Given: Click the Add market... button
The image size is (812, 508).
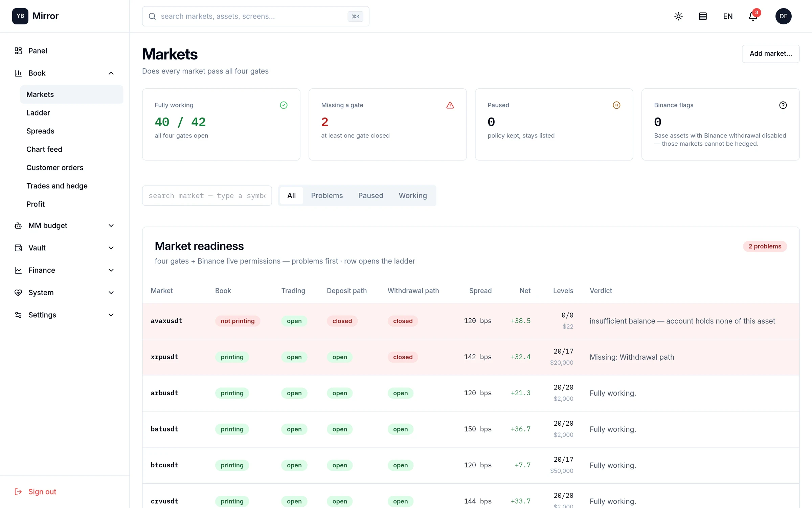Looking at the screenshot, I should (771, 54).
